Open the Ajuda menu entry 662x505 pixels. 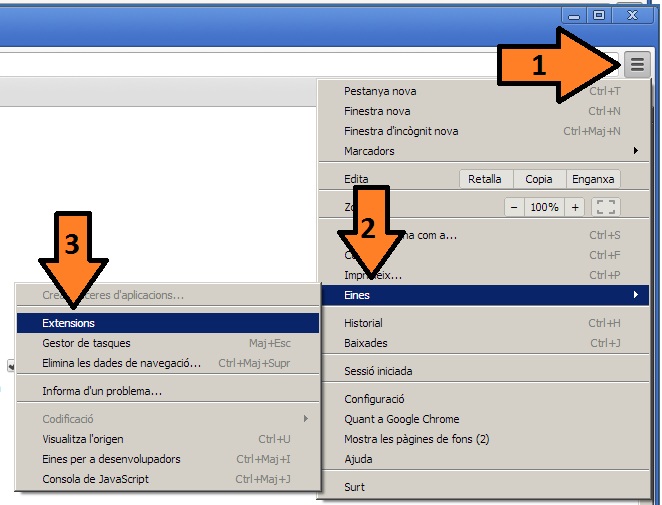tap(484, 459)
